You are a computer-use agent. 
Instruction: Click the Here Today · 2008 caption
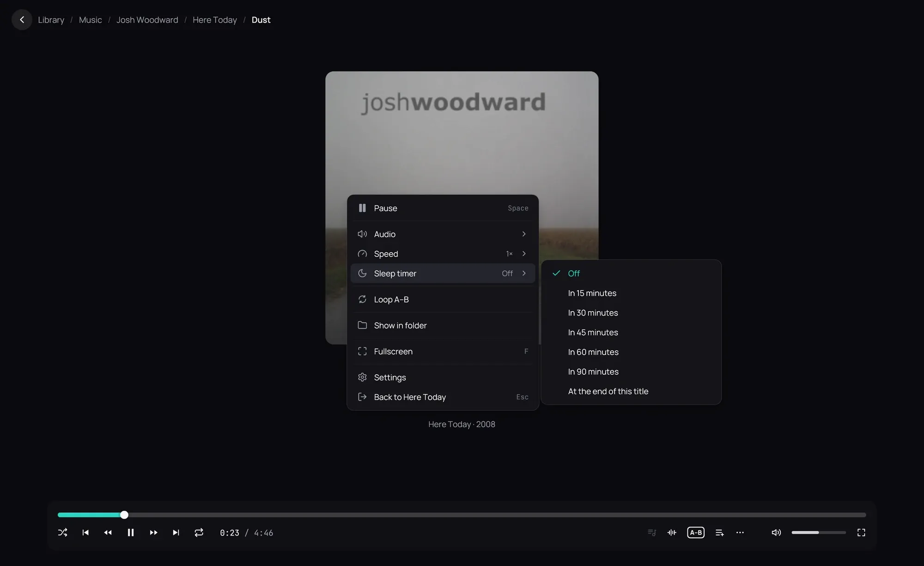pos(462,424)
